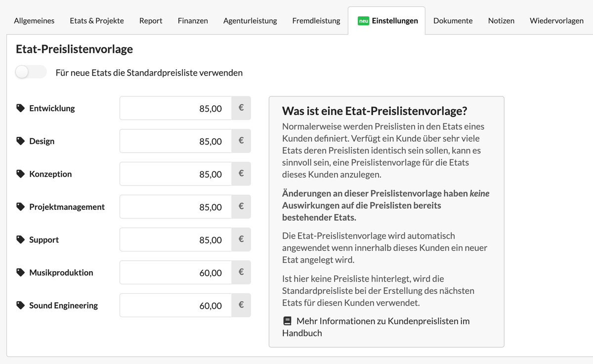Click the Design price input field

(176, 141)
